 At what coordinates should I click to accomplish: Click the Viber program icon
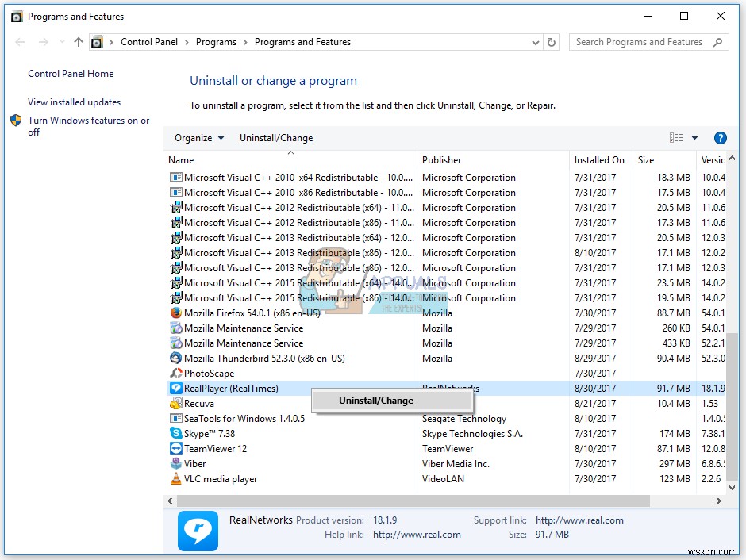[176, 463]
